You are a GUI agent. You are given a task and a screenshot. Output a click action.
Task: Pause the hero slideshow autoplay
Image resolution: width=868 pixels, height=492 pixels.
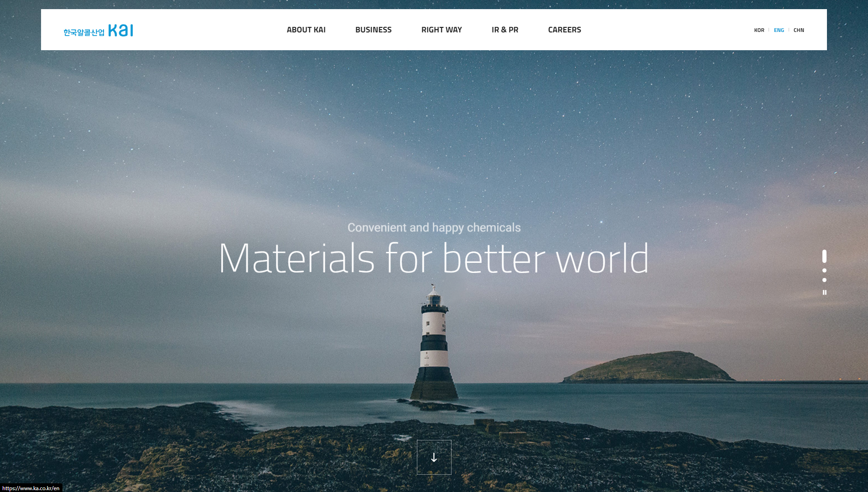point(824,293)
